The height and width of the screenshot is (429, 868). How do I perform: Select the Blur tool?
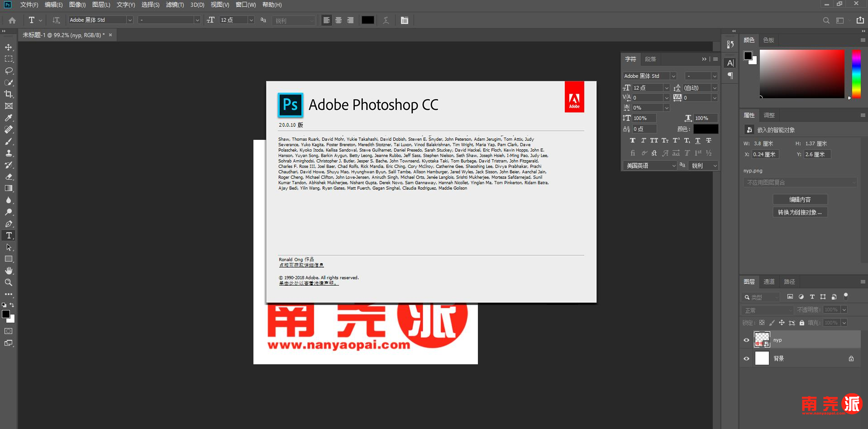click(x=9, y=200)
